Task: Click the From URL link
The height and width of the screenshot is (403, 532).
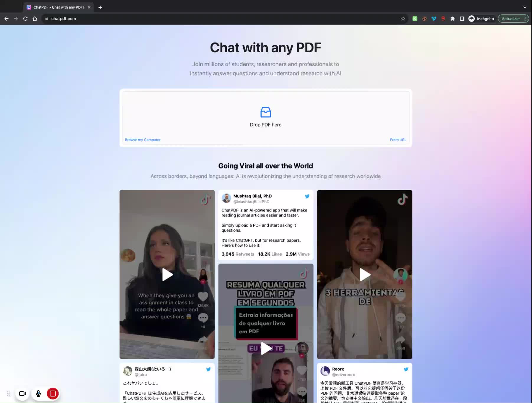Action: (x=398, y=140)
